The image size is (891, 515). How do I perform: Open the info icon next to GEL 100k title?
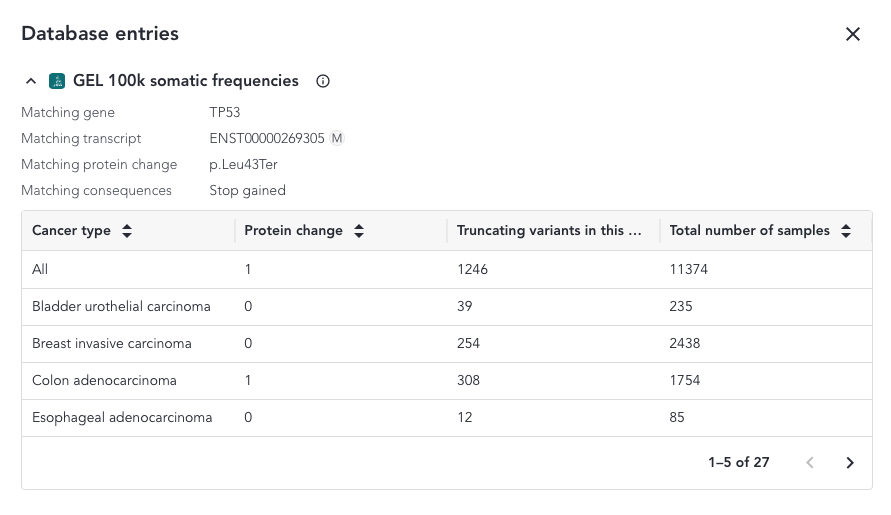tap(323, 81)
